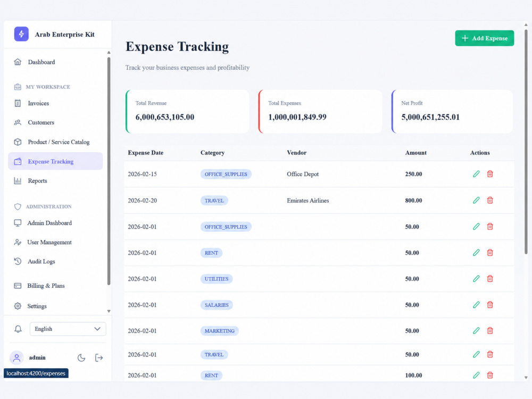Edit the 100.00 RENT expense
Viewport: 532px width, 399px height.
coord(476,375)
